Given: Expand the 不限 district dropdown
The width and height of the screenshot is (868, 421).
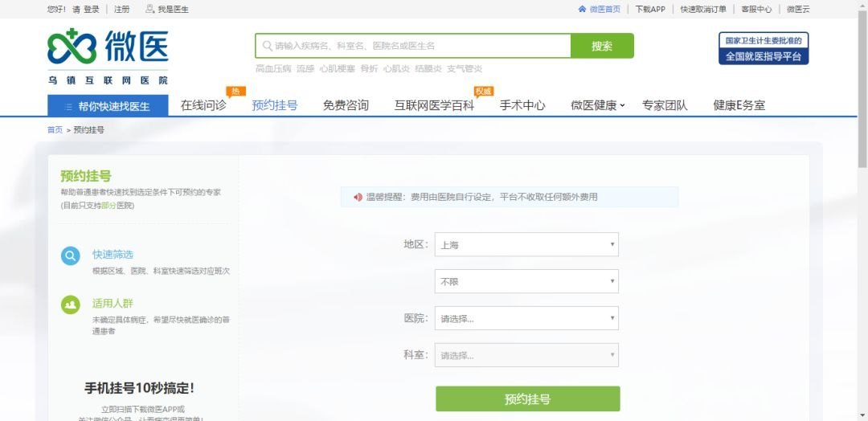Looking at the screenshot, I should click(x=526, y=281).
